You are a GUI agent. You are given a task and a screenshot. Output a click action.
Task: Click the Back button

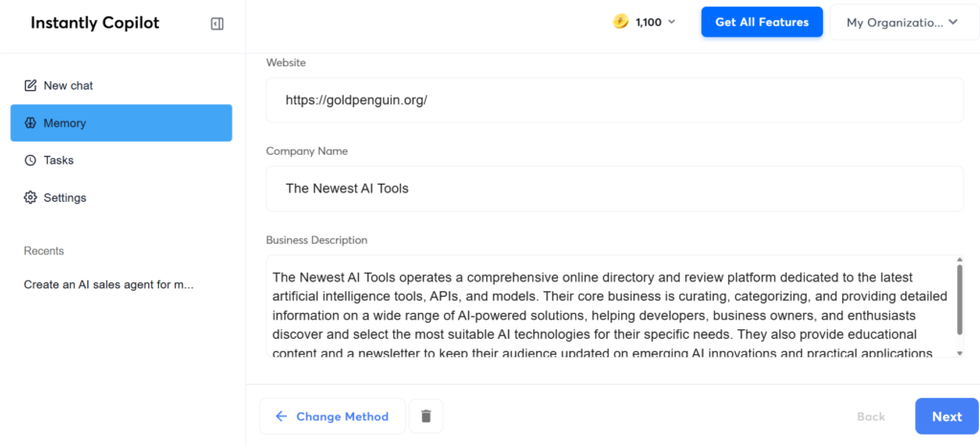coord(871,416)
